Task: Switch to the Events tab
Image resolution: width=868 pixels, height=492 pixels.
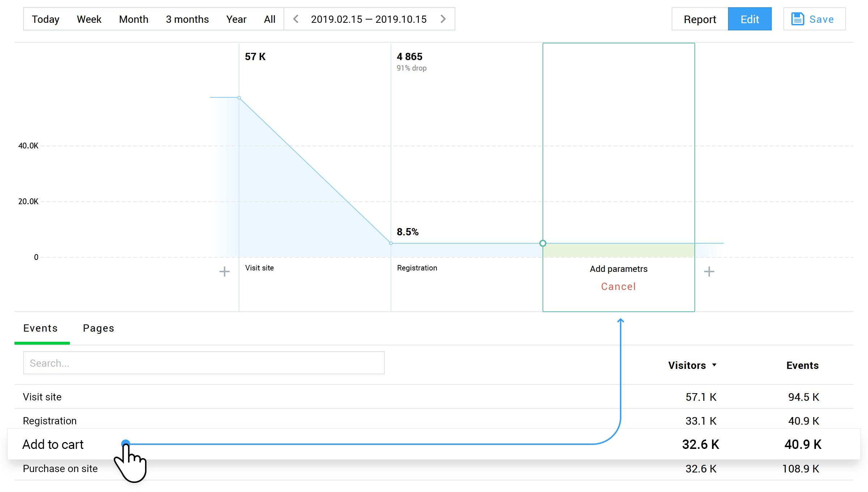Action: [41, 328]
